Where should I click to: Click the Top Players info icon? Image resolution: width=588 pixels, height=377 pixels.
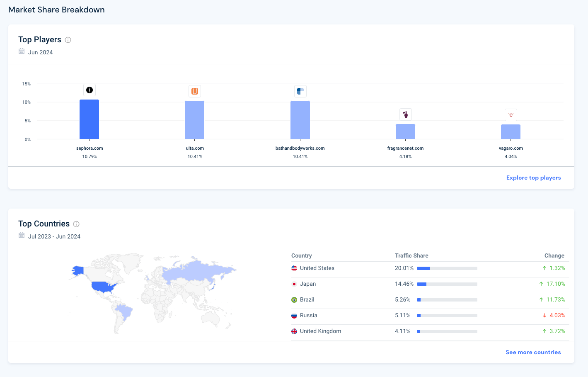click(x=68, y=40)
